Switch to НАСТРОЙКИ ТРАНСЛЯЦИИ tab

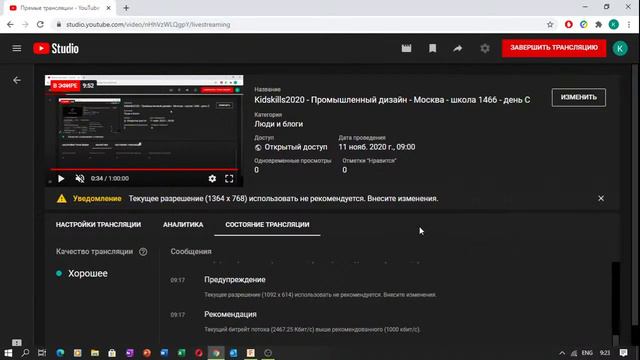click(98, 224)
